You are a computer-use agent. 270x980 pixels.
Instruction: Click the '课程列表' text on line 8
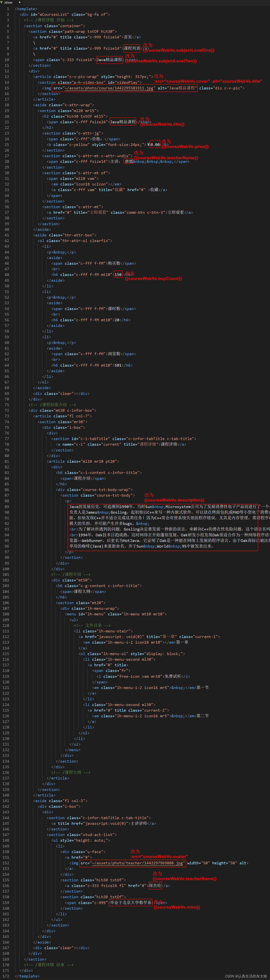(132, 48)
